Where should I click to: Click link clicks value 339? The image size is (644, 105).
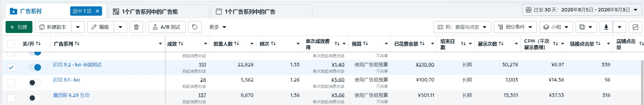[x=606, y=65]
